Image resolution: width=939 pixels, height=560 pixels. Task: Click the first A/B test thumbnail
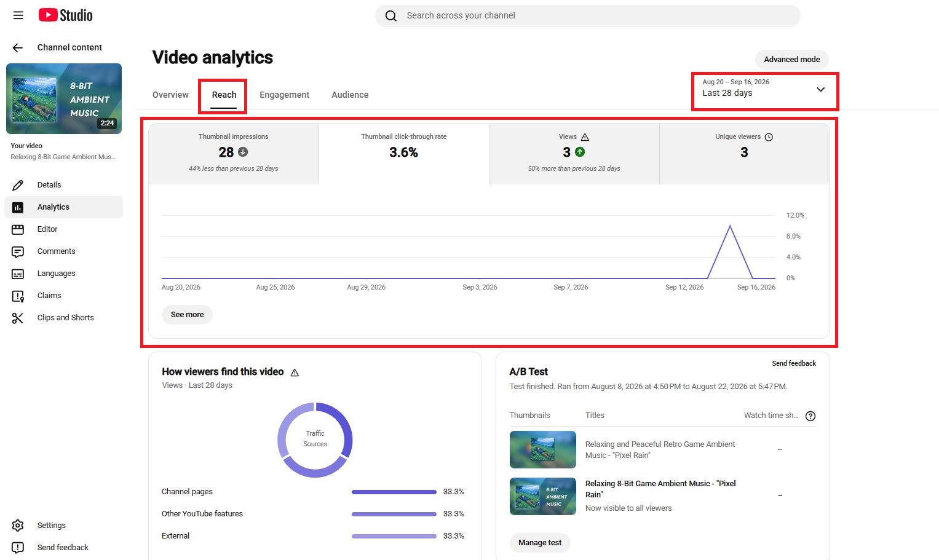point(542,449)
